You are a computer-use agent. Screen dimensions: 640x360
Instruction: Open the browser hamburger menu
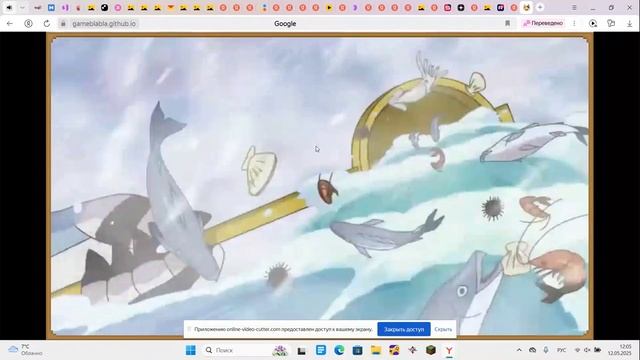[574, 7]
